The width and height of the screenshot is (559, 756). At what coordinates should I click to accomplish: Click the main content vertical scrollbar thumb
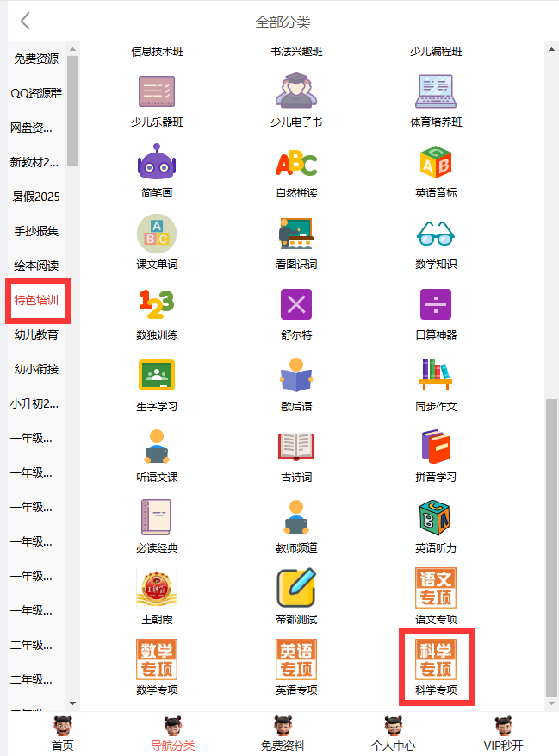pos(551,543)
